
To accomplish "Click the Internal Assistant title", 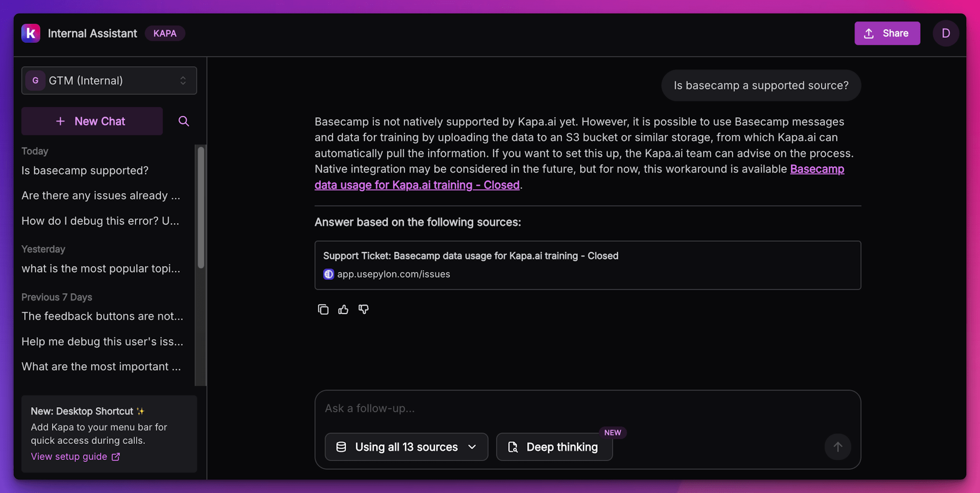I will tap(92, 33).
